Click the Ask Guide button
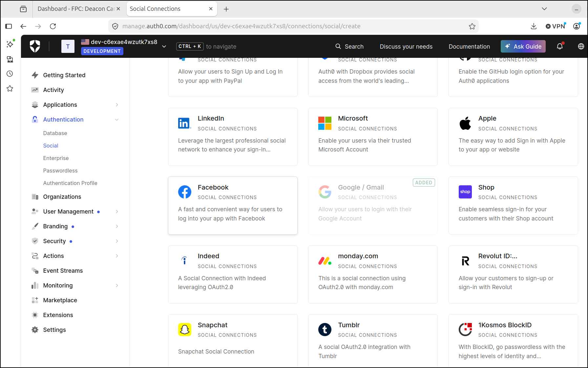The height and width of the screenshot is (368, 588). click(523, 46)
